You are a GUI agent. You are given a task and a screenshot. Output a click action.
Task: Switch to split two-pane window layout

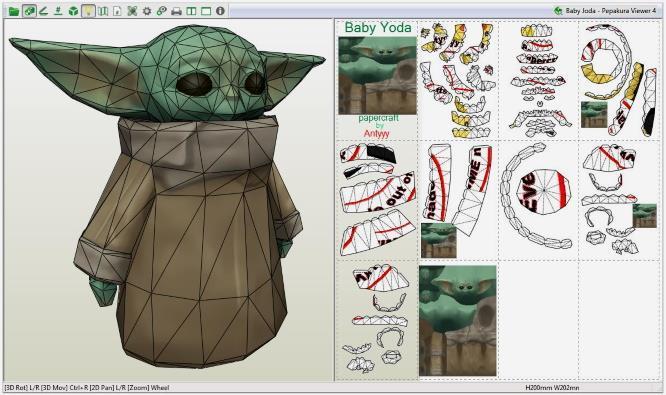point(191,11)
